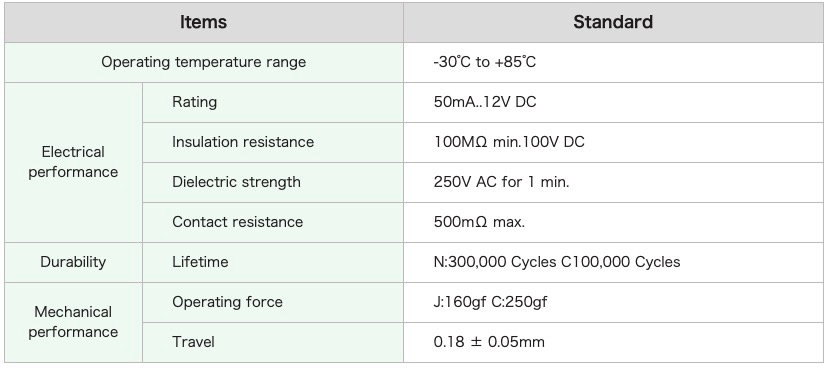Click the Standard column header
This screenshot has width=832, height=372.
point(613,22)
